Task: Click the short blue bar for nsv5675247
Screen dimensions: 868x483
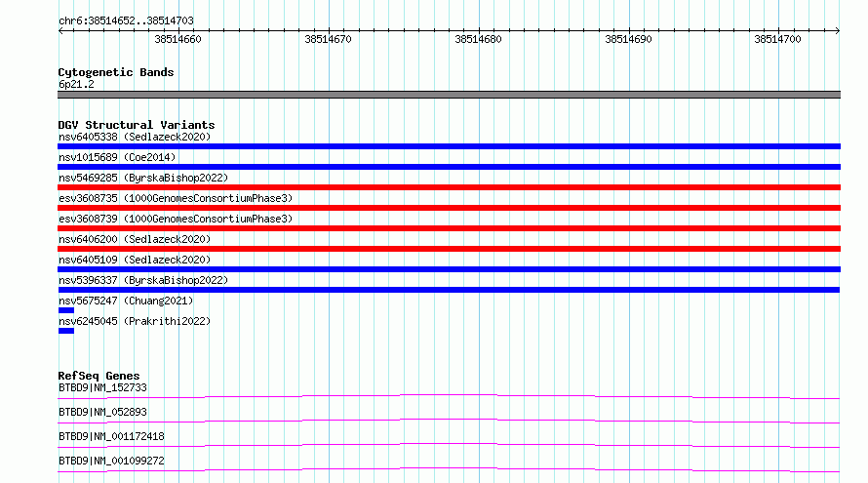Action: pyautogui.click(x=66, y=310)
